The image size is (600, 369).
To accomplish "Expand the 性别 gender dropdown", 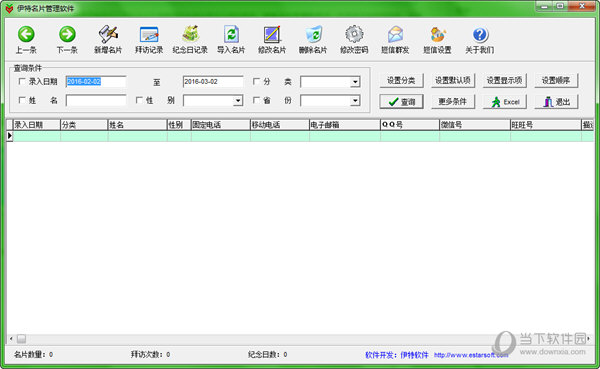I will pyautogui.click(x=238, y=101).
